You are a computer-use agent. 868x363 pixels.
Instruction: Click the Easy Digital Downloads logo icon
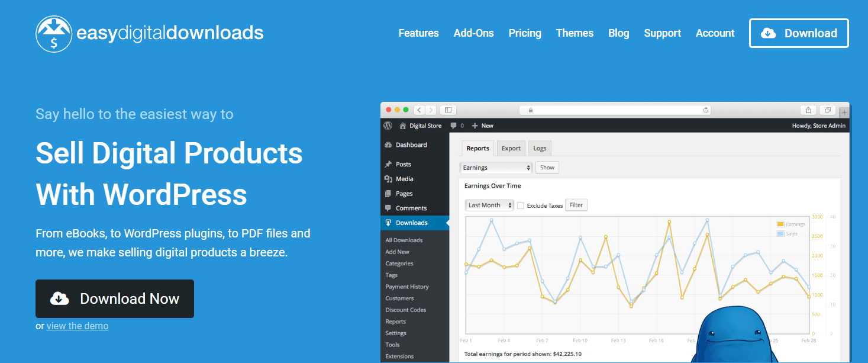[54, 34]
